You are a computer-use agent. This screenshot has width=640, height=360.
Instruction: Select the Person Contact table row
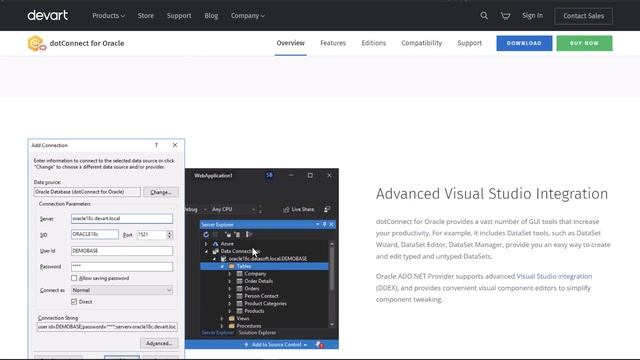pyautogui.click(x=261, y=296)
